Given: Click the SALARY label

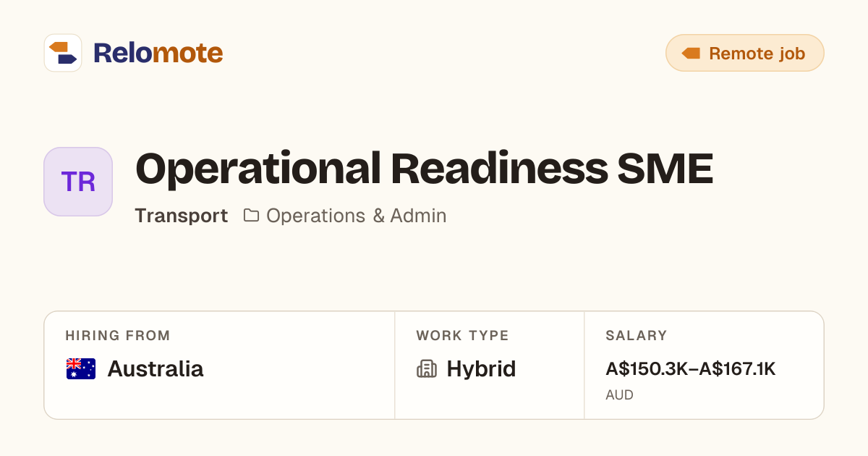Looking at the screenshot, I should click(637, 336).
